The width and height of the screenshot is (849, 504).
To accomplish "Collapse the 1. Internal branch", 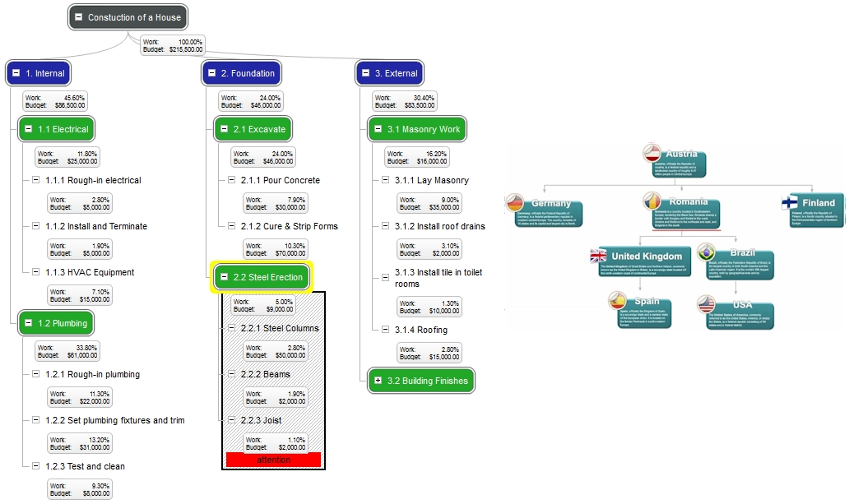I will (x=16, y=73).
